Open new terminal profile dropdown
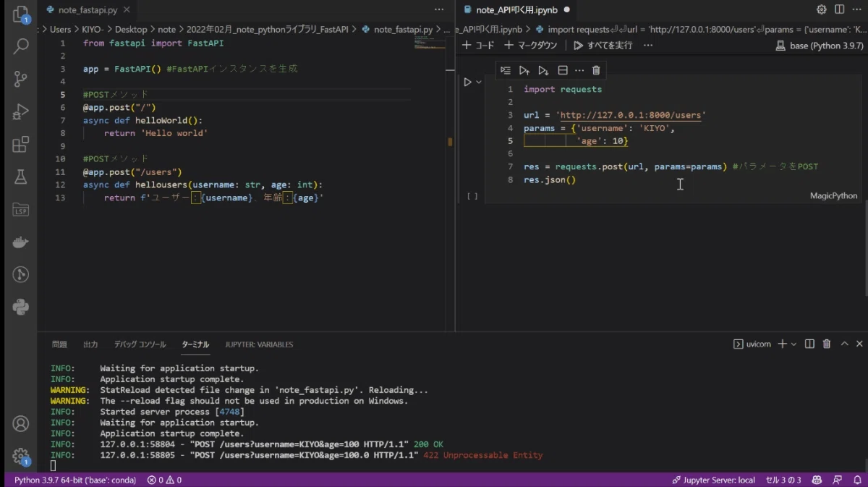The image size is (868, 487). [x=793, y=344]
